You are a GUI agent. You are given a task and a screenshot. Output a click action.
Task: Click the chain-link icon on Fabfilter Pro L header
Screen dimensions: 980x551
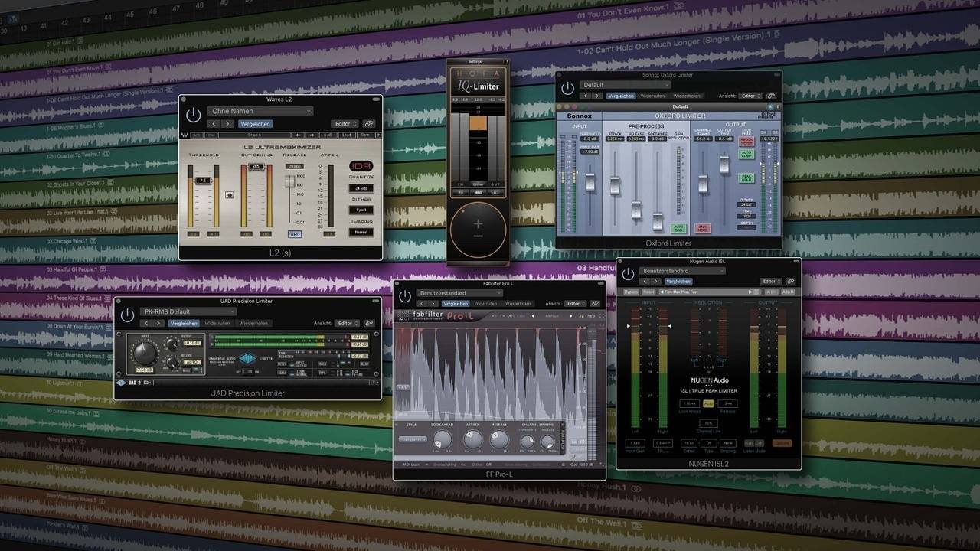tap(594, 304)
